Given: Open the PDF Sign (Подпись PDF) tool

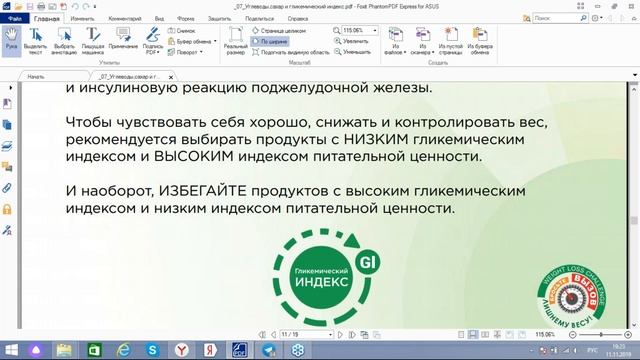Looking at the screenshot, I should point(153,40).
